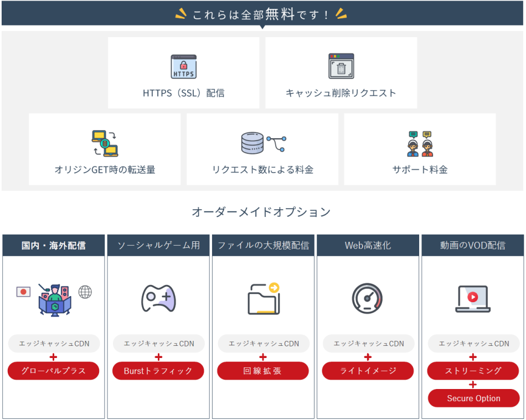Select the 動画のVOD配信 header
The width and height of the screenshot is (526, 420).
(473, 245)
